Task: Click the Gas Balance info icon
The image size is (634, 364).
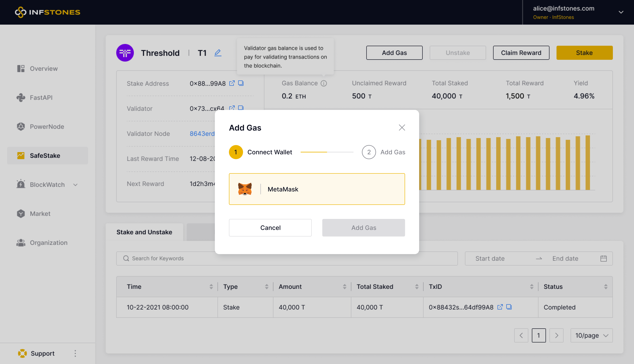Action: [x=324, y=83]
